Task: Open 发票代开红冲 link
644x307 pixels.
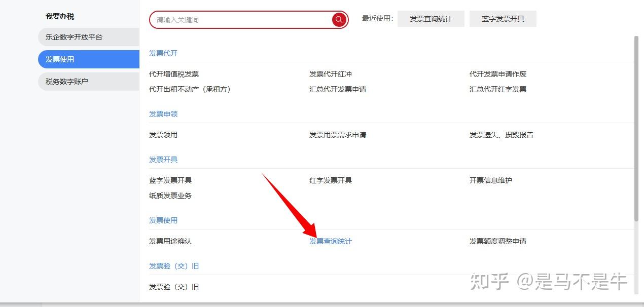Action: pyautogui.click(x=331, y=74)
